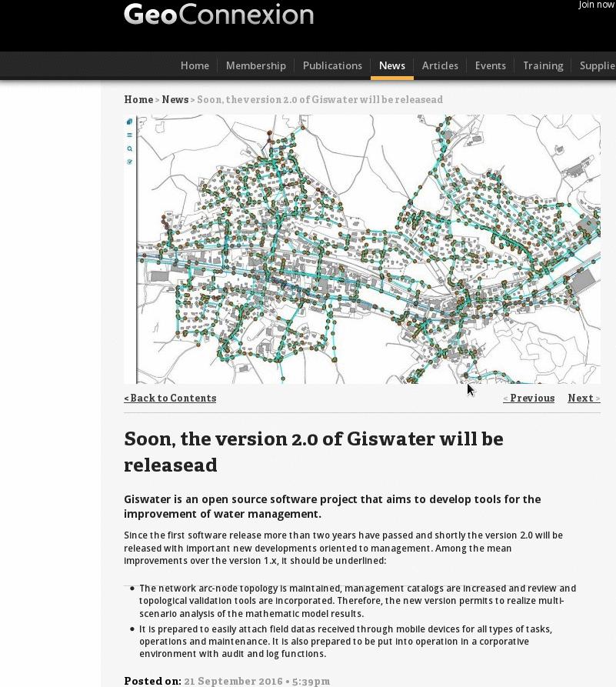Click the 'Posted on:' label
This screenshot has height=687, width=616.
click(152, 681)
